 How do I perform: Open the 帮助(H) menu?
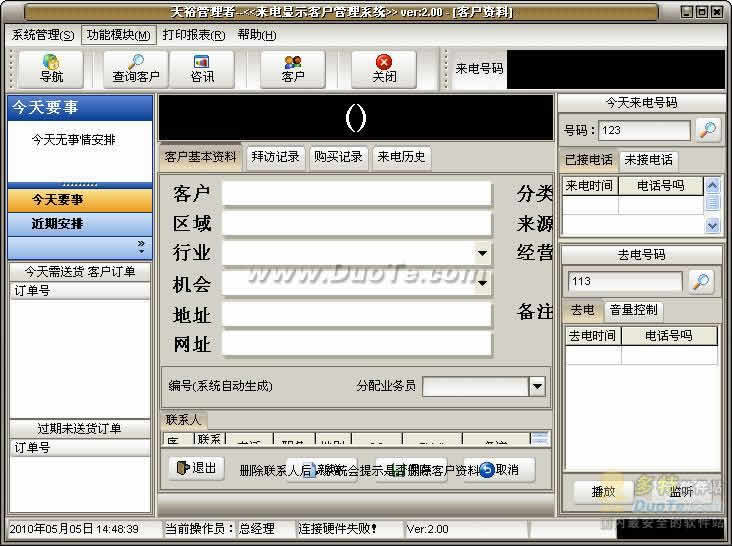(257, 35)
